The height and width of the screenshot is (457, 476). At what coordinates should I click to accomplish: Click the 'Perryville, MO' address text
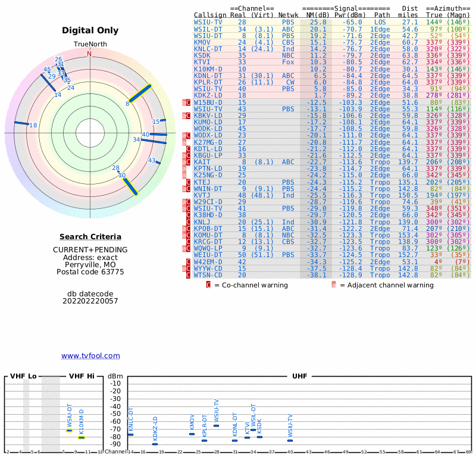(x=90, y=264)
